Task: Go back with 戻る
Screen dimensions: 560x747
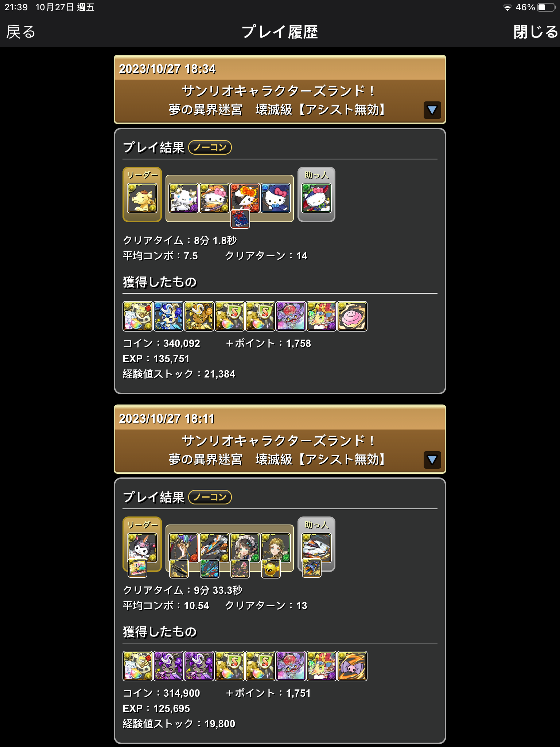Action: coord(21,32)
